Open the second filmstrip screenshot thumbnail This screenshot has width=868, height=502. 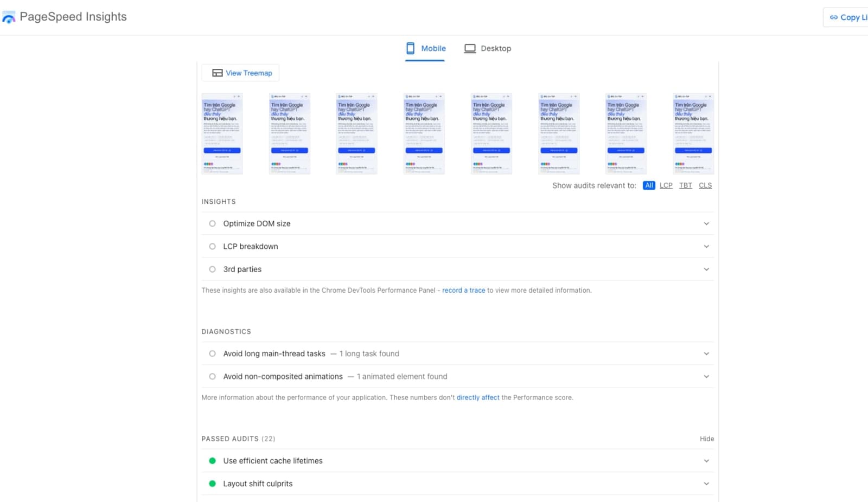pos(289,133)
